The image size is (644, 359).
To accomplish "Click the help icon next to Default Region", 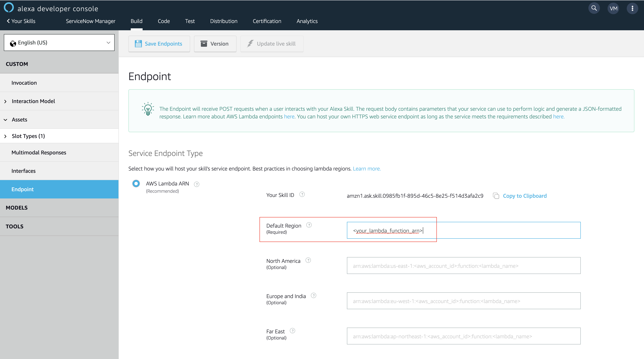I will click(x=309, y=225).
